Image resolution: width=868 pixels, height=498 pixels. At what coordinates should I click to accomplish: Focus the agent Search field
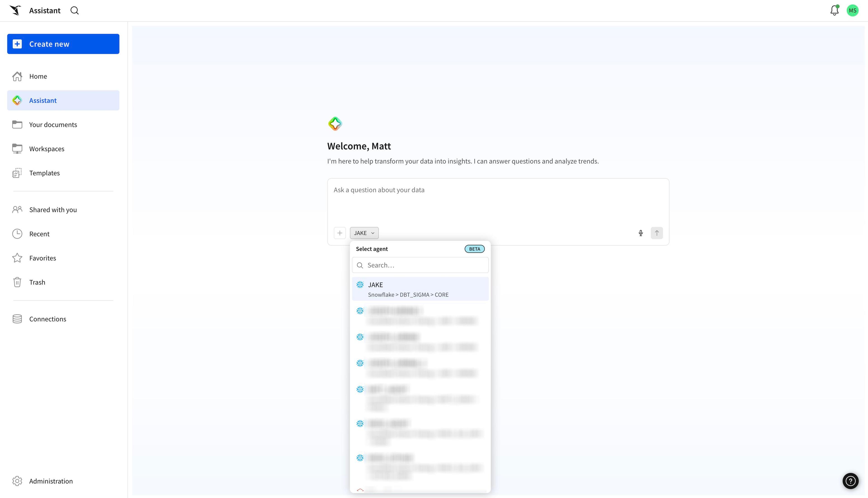coord(420,265)
